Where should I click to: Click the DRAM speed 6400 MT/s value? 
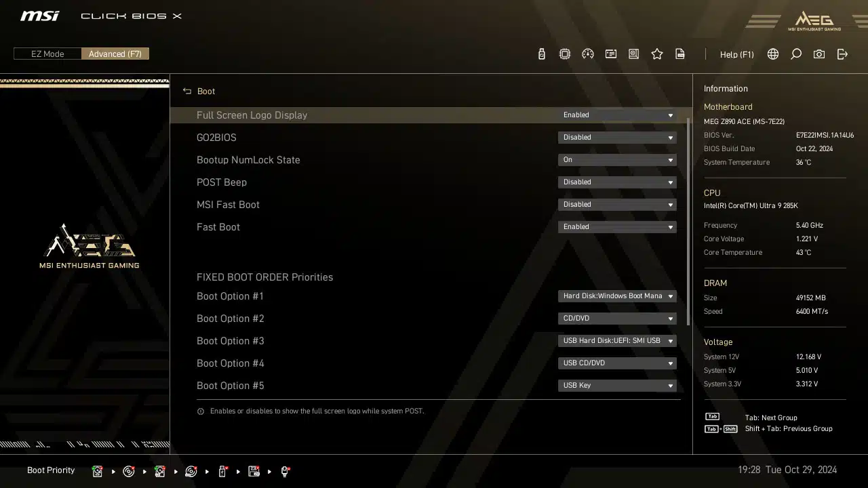pyautogui.click(x=812, y=312)
